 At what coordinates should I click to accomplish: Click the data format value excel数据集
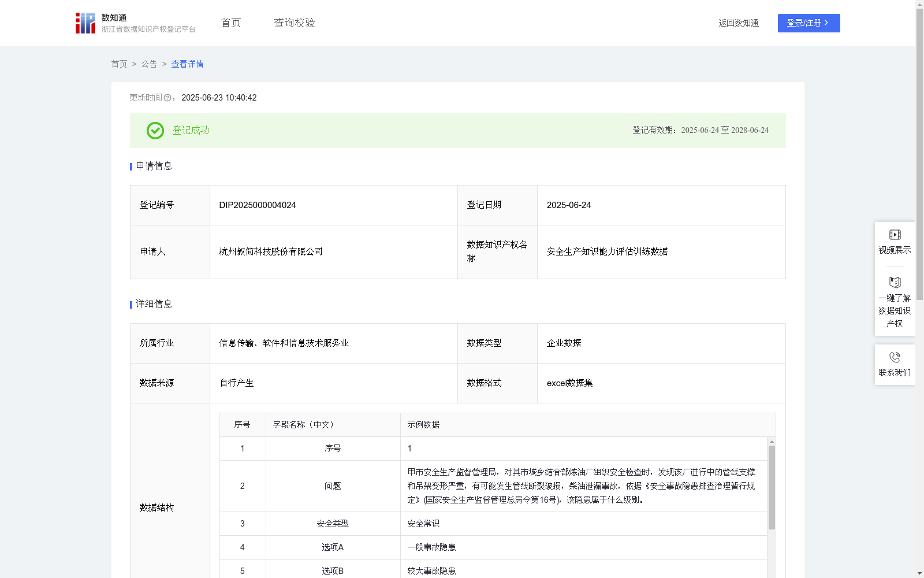pos(569,383)
